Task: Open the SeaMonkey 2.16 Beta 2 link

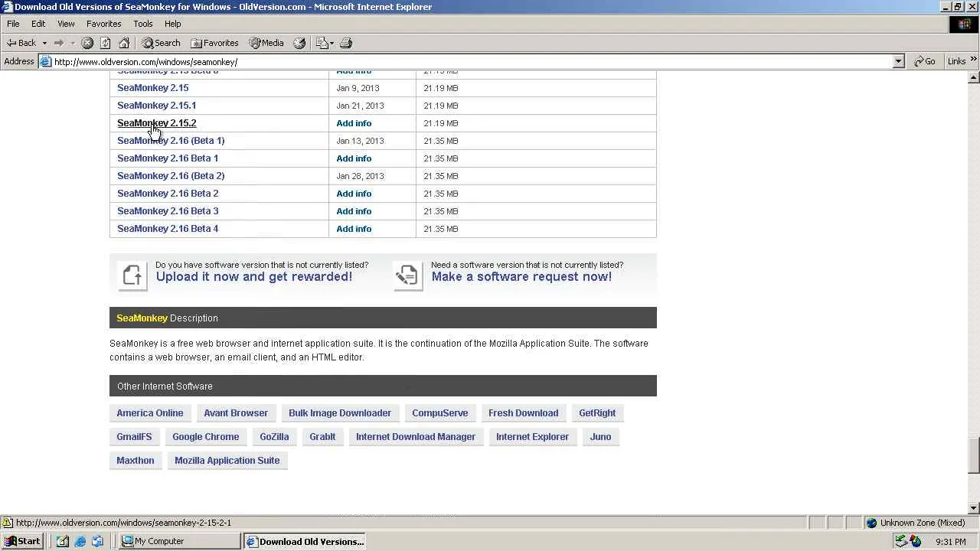Action: [x=168, y=194]
